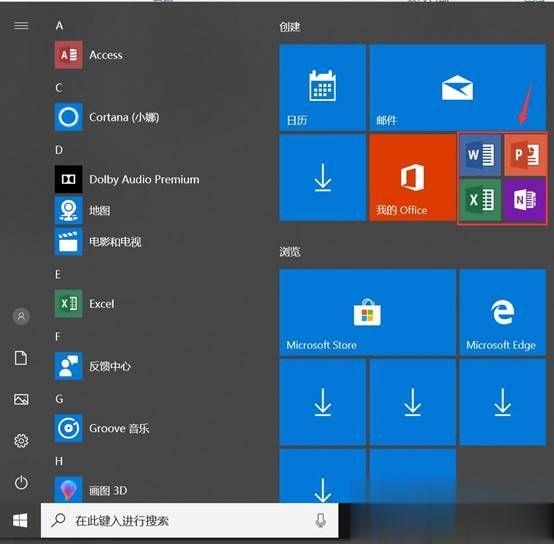Click the search box 在此键入进行搜索
Image resolution: width=554 pixels, height=544 pixels.
[x=189, y=520]
